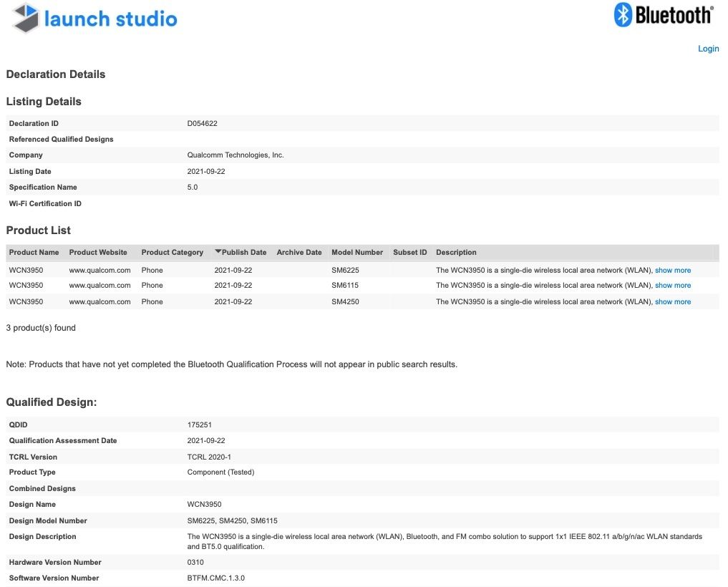Click '3 product(s) found' text

point(41,328)
